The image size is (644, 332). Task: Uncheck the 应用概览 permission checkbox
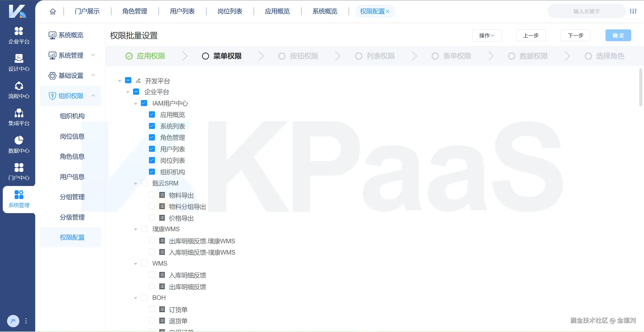coord(152,115)
